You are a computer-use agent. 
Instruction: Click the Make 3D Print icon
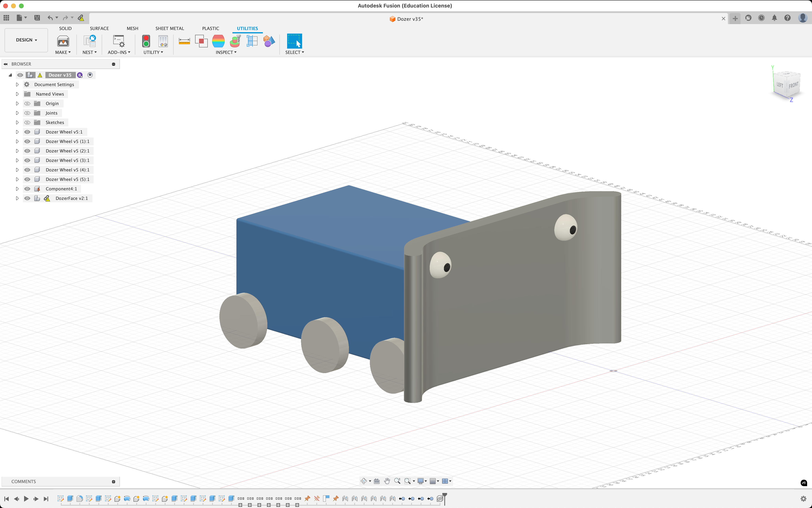[x=63, y=41]
